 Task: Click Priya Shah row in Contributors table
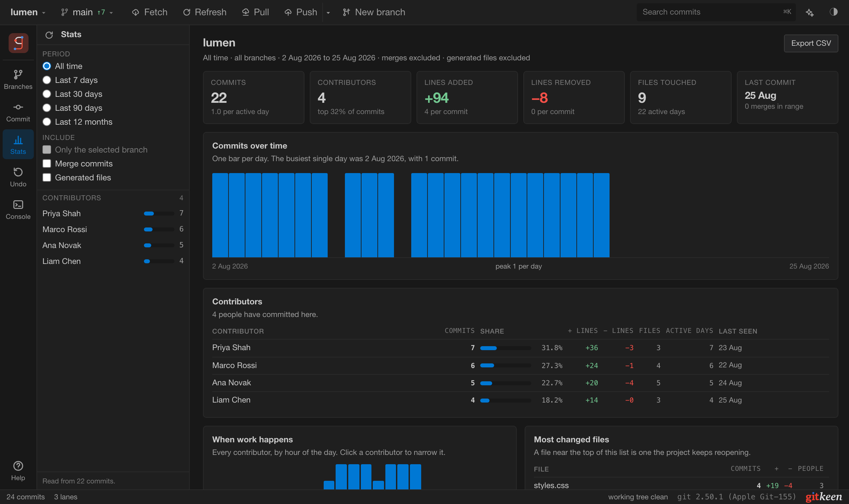[x=520, y=348]
